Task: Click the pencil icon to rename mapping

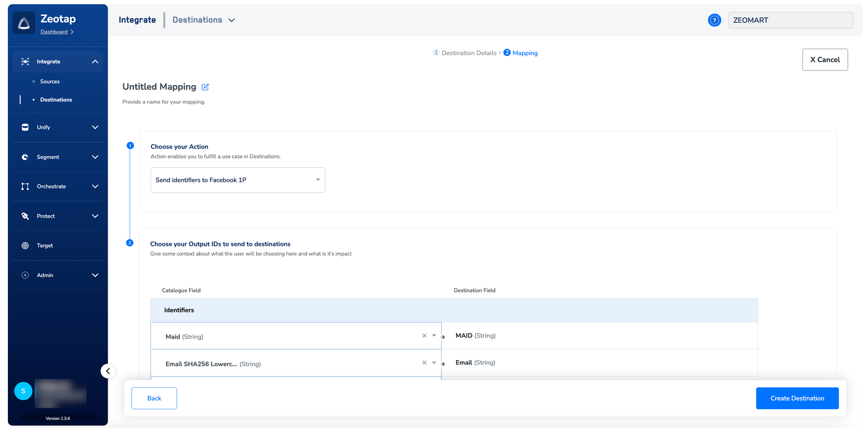Action: [205, 87]
